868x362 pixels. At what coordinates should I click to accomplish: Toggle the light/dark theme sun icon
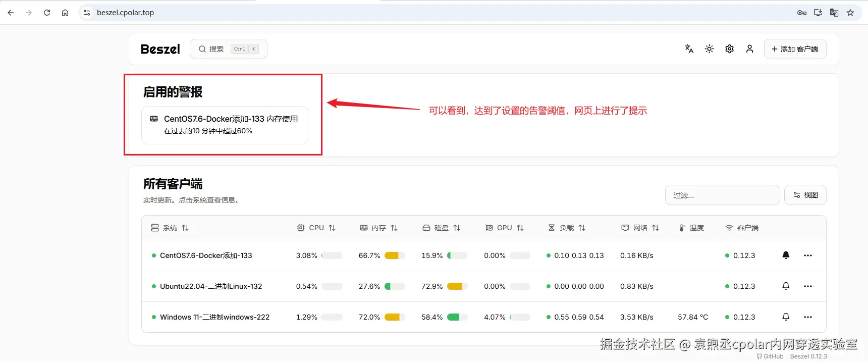[x=709, y=49]
